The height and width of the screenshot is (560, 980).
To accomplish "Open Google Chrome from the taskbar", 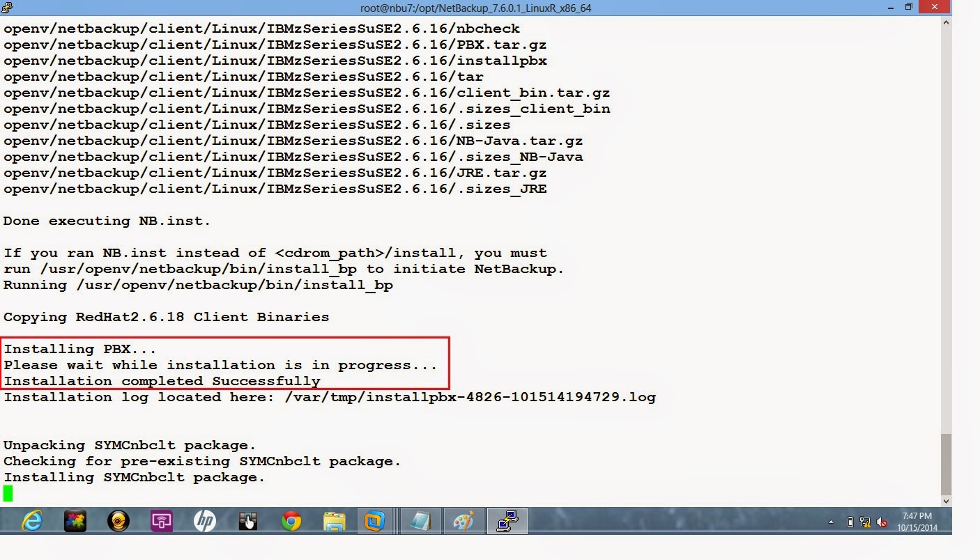I will click(x=291, y=521).
